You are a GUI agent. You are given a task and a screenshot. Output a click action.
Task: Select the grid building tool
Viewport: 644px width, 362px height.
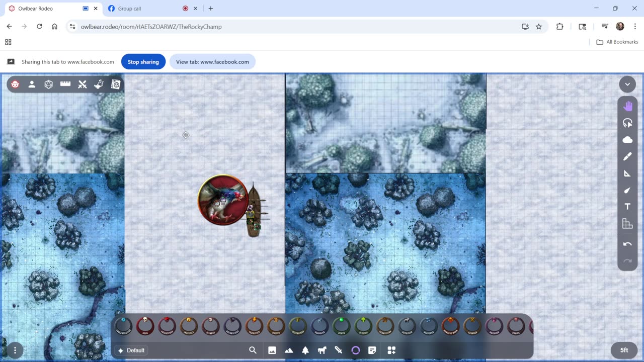point(627,224)
